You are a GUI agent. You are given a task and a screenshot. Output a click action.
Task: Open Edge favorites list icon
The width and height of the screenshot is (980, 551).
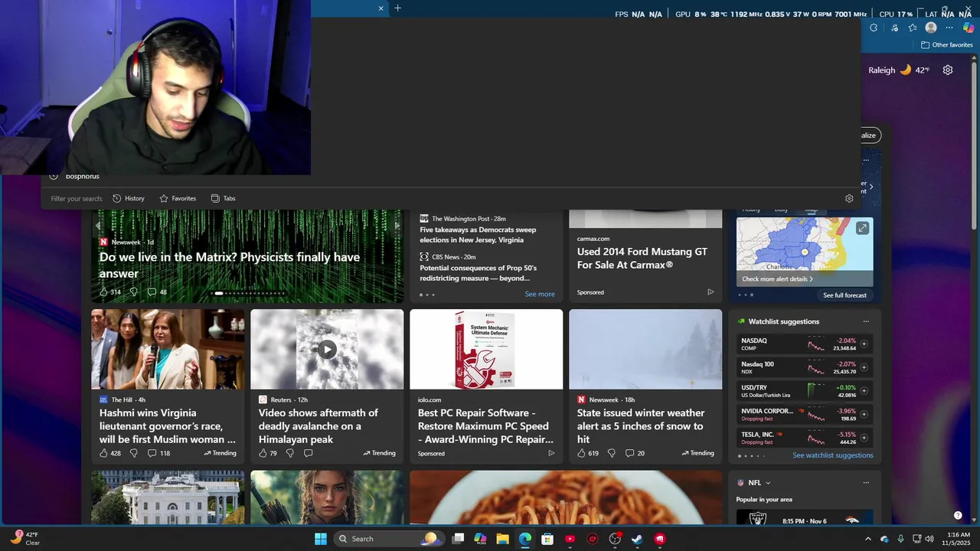click(913, 28)
